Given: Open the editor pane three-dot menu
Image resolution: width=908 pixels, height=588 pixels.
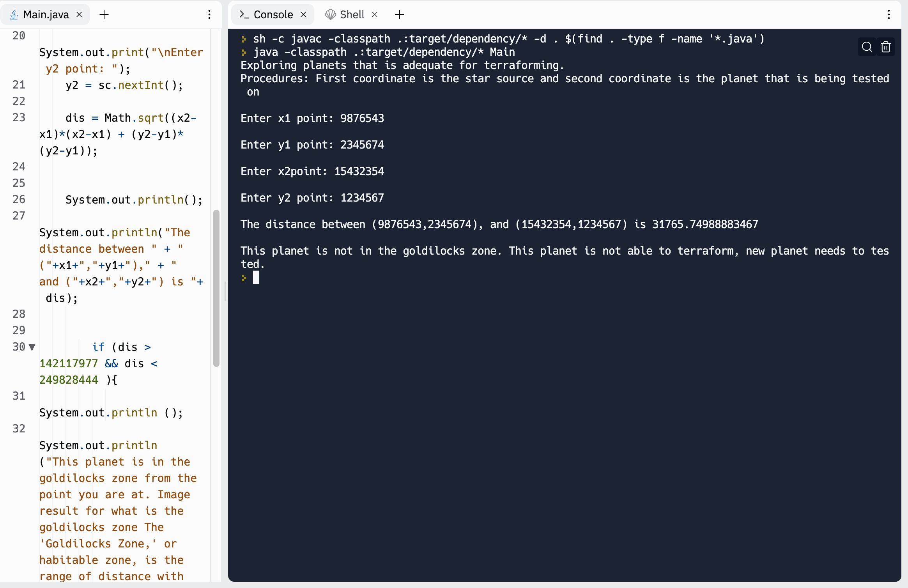Looking at the screenshot, I should tap(209, 14).
